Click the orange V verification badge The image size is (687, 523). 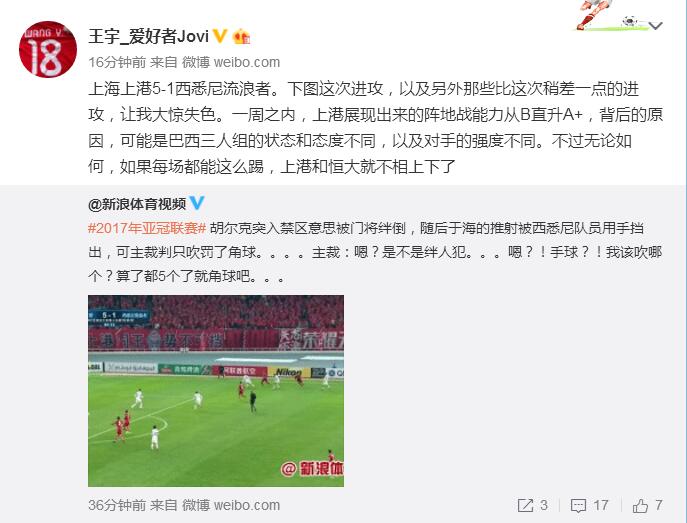click(x=220, y=36)
